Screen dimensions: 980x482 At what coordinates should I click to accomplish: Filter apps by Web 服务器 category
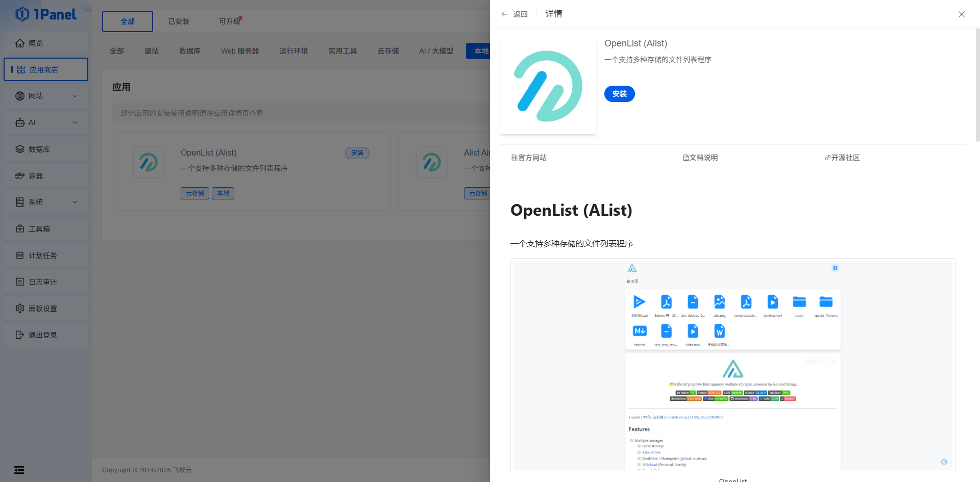[240, 51]
